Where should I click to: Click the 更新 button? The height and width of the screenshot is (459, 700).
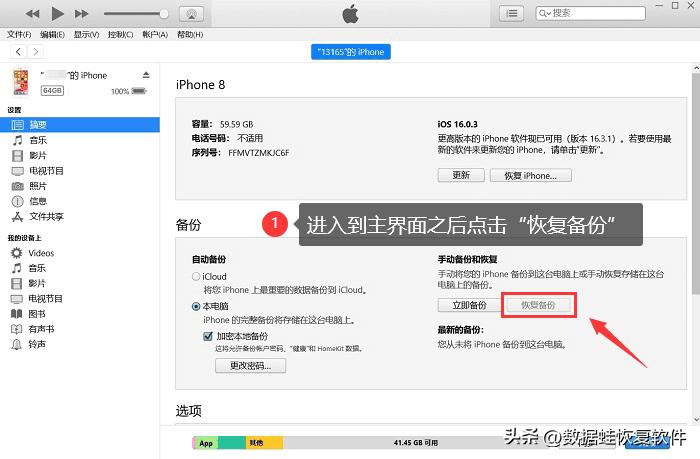click(x=461, y=175)
